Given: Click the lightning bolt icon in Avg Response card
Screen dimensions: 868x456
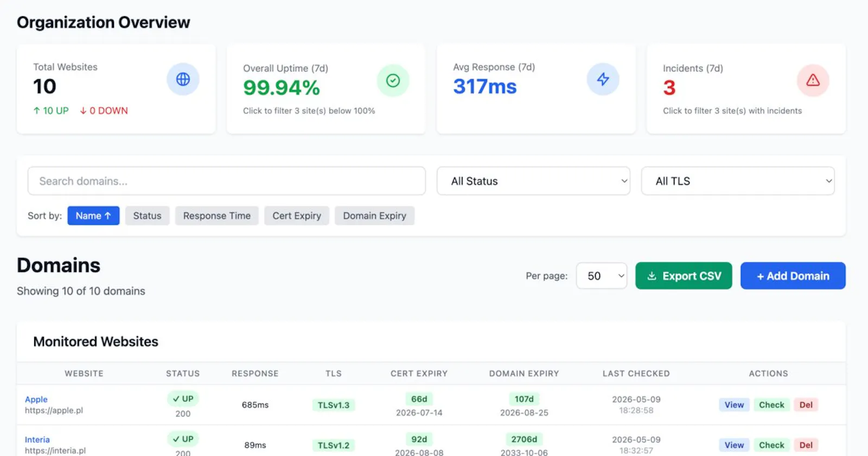Looking at the screenshot, I should click(x=603, y=79).
